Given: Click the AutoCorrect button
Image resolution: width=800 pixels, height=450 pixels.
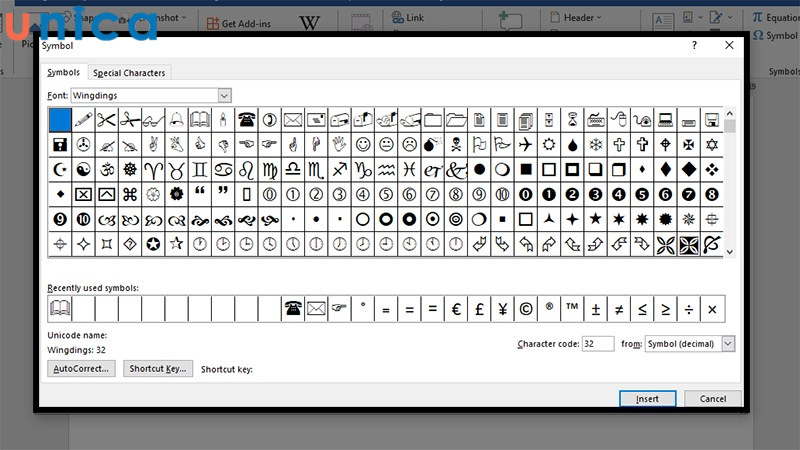Looking at the screenshot, I should tap(81, 368).
